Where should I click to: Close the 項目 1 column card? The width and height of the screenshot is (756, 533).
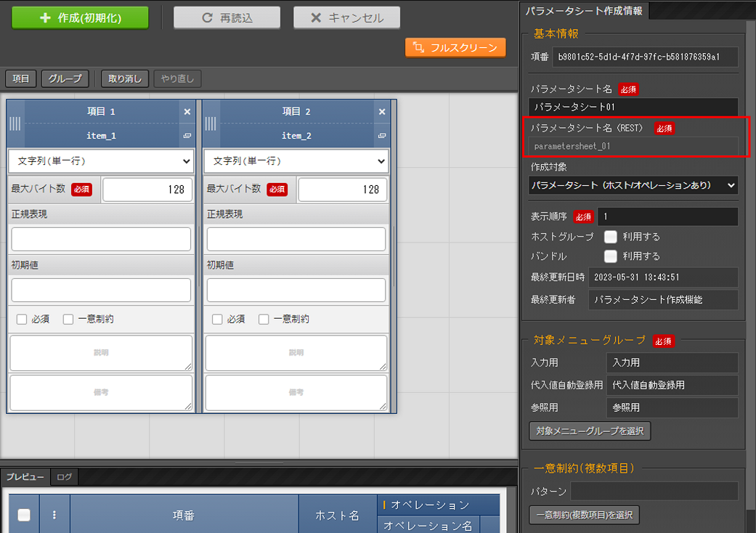pyautogui.click(x=187, y=112)
